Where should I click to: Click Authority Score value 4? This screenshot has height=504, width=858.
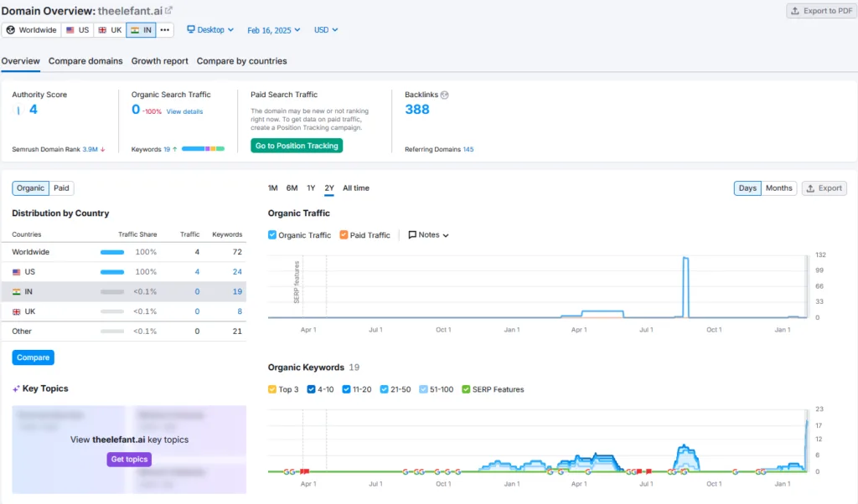[x=34, y=110]
